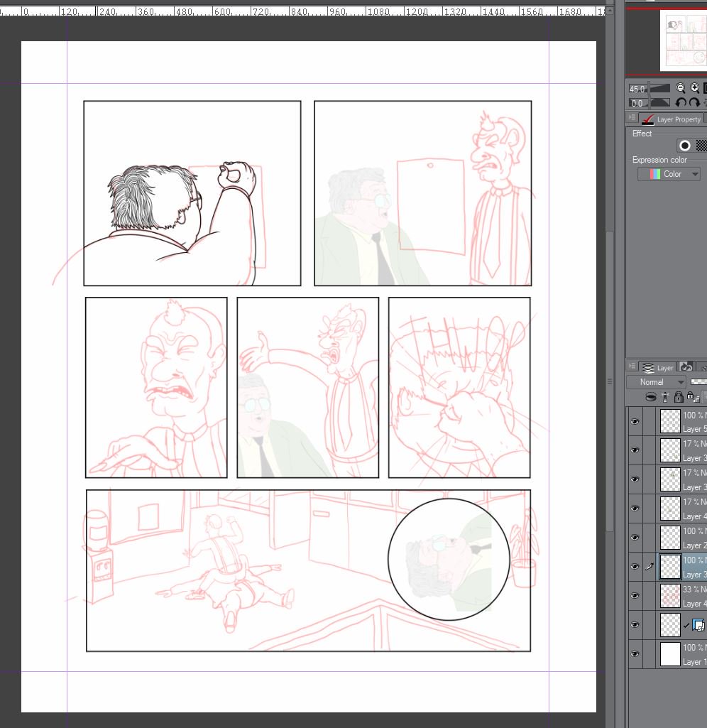This screenshot has width=707, height=728.
Task: Open the Layer panel menu icon
Action: point(631,366)
